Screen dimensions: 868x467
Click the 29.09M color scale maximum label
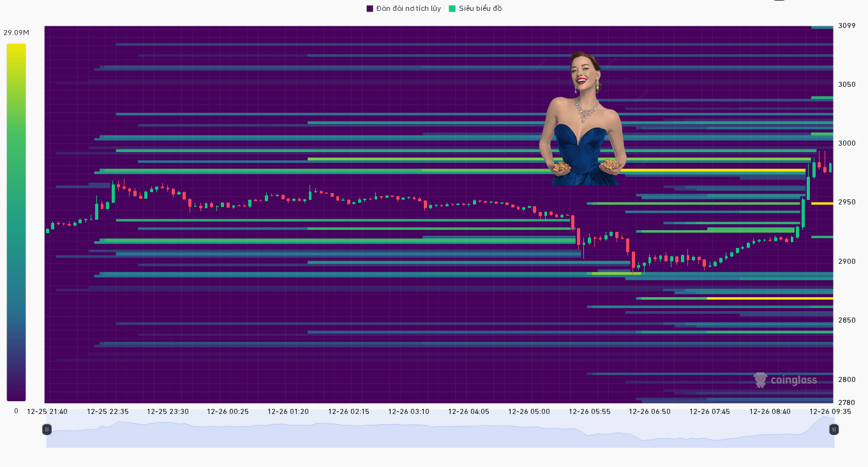pyautogui.click(x=16, y=33)
